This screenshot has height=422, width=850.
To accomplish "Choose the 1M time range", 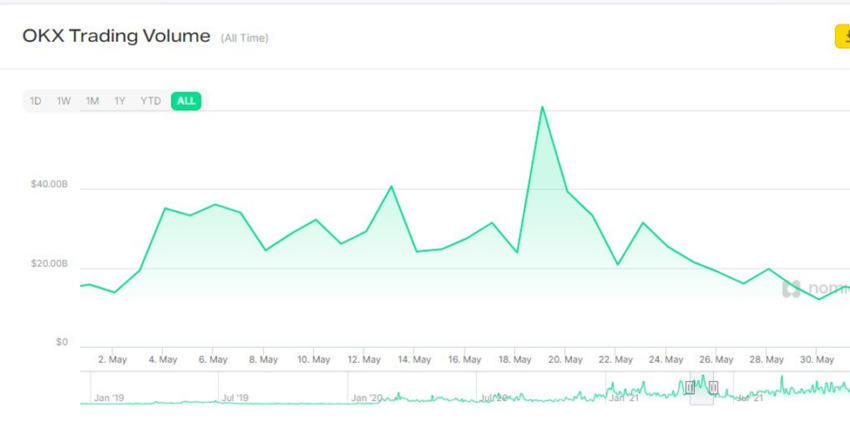I will click(x=92, y=101).
